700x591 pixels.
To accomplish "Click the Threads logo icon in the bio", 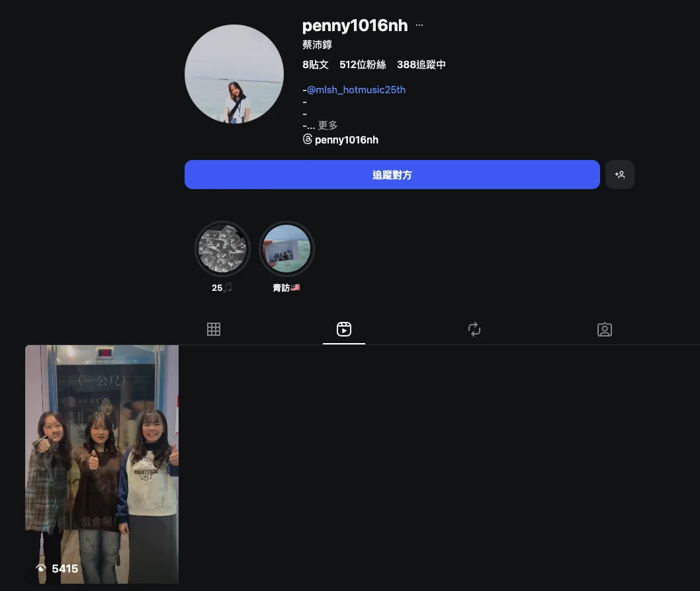I will click(x=307, y=139).
